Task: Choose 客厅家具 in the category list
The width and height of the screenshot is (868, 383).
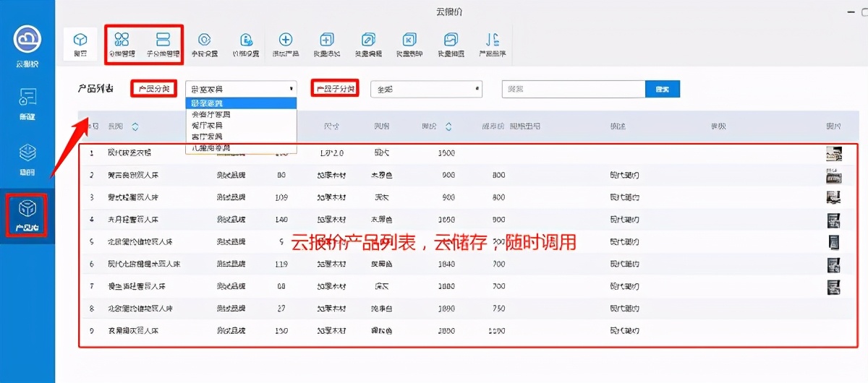Action: click(241, 136)
